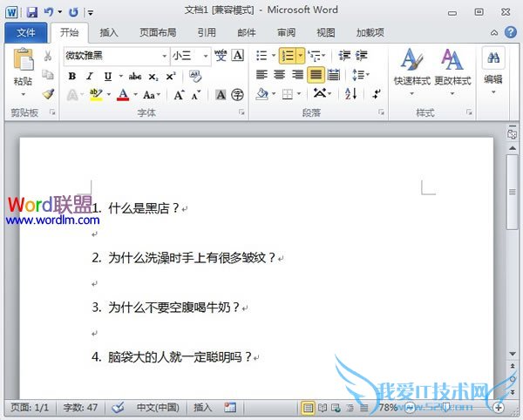Expand numbering library dropdown arrow
Viewport: 523px width, 420px height.
[301, 56]
